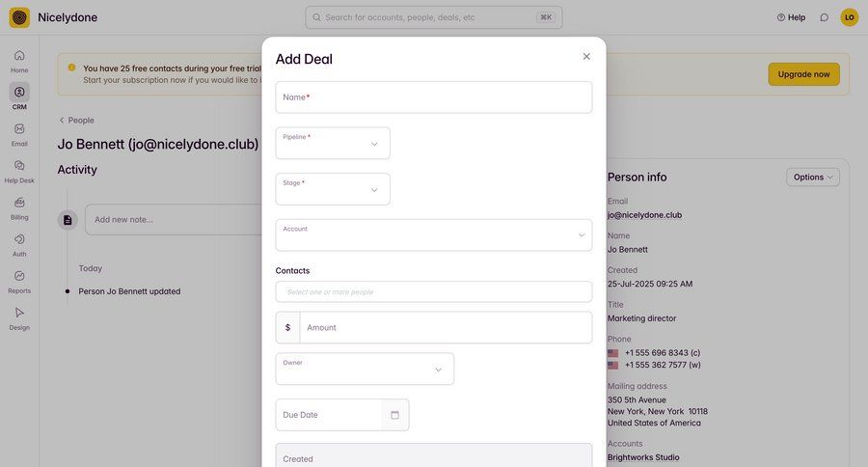
Task: Click the Add new note field
Action: pyautogui.click(x=175, y=219)
